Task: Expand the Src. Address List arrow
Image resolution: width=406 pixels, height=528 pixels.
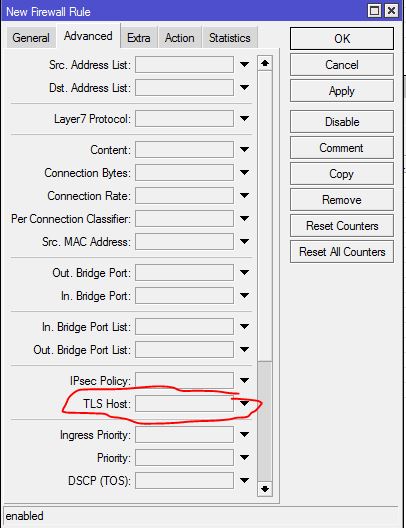Action: click(x=244, y=64)
